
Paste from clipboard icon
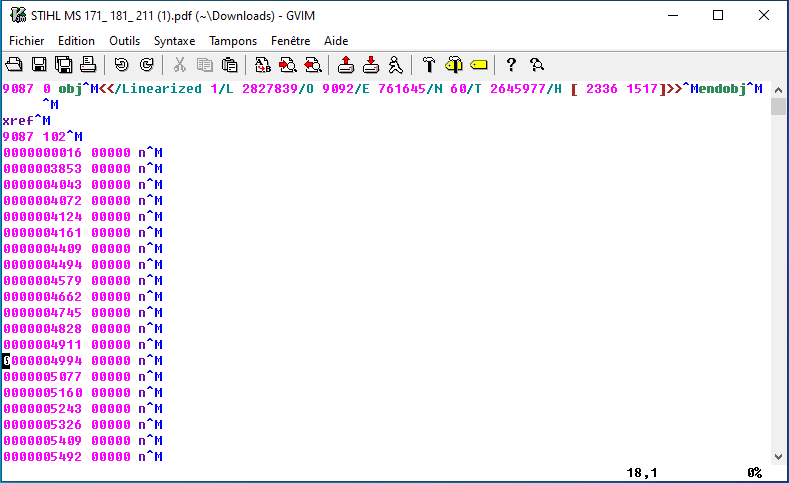[229, 65]
